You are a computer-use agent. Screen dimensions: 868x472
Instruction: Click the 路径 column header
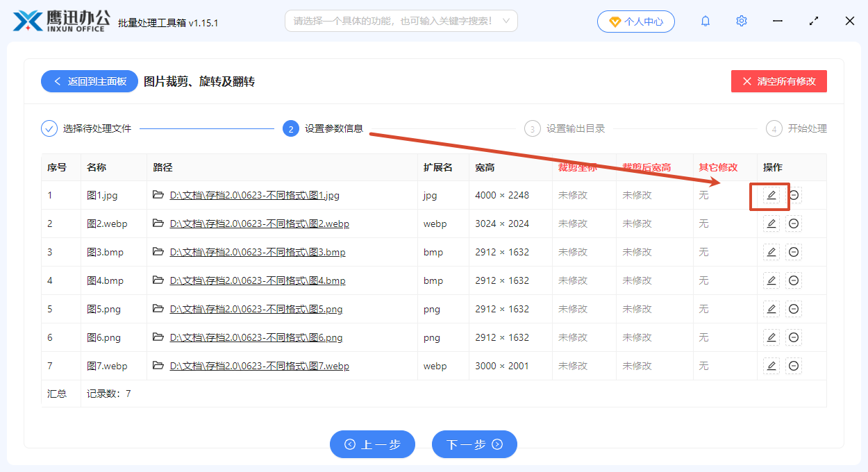(x=162, y=167)
